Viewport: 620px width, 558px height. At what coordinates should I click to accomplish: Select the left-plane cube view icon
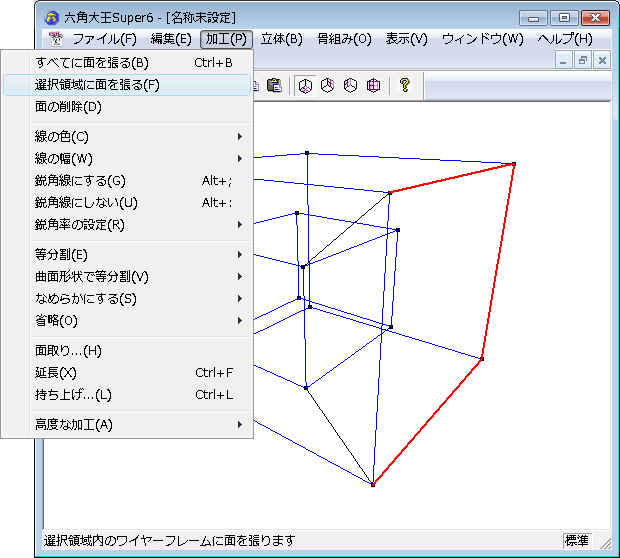350,85
